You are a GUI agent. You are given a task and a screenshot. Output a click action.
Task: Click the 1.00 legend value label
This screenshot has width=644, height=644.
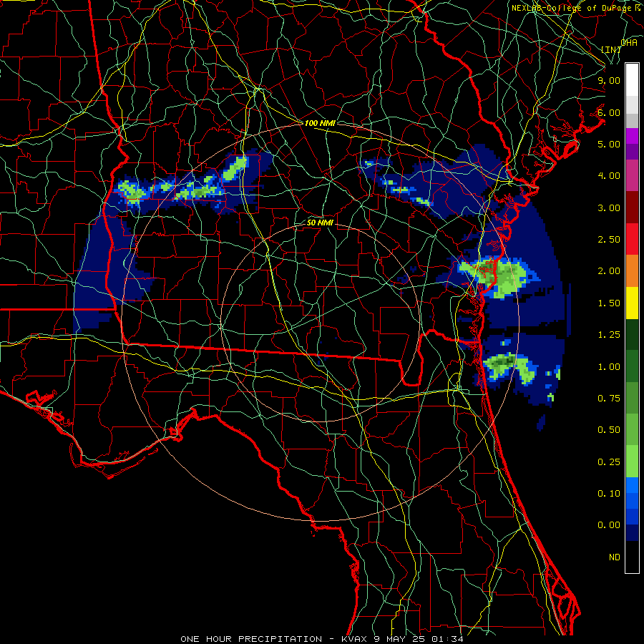[609, 367]
